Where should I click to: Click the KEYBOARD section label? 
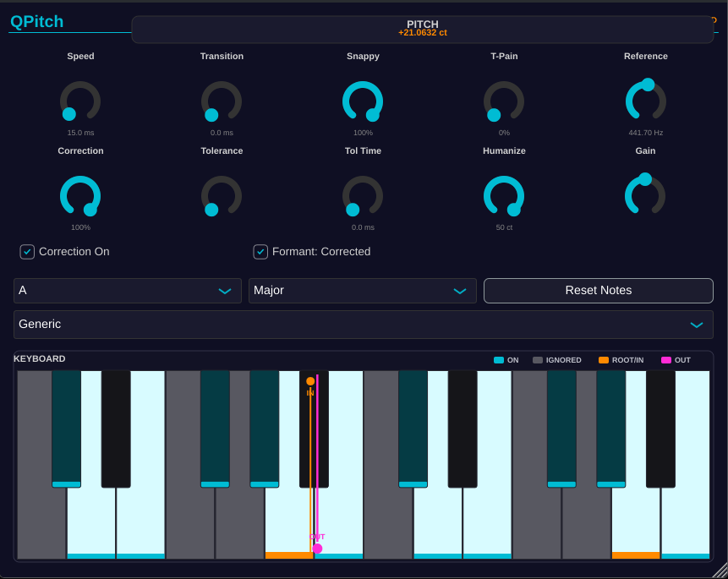pyautogui.click(x=40, y=359)
